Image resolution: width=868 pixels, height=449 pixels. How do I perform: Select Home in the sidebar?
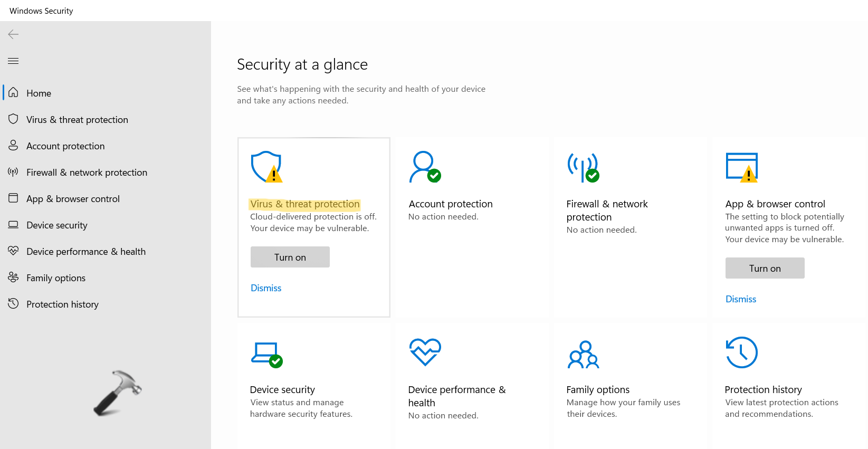tap(39, 93)
